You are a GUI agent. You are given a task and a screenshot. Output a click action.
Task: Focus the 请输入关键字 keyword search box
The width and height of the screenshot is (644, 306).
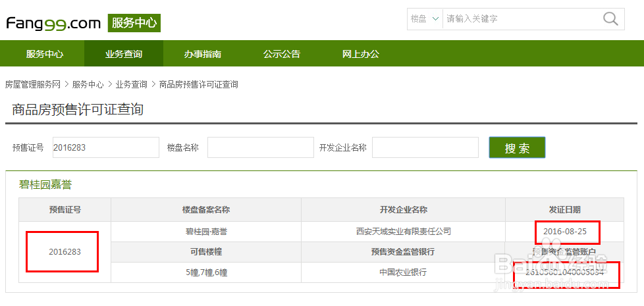pos(522,19)
